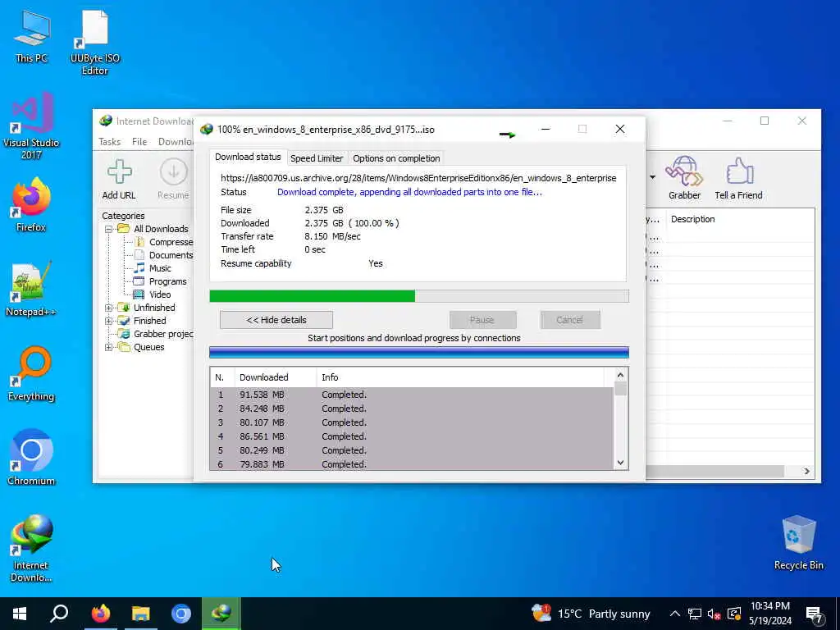
Task: Collapse All Downloads tree node
Action: [x=109, y=230]
